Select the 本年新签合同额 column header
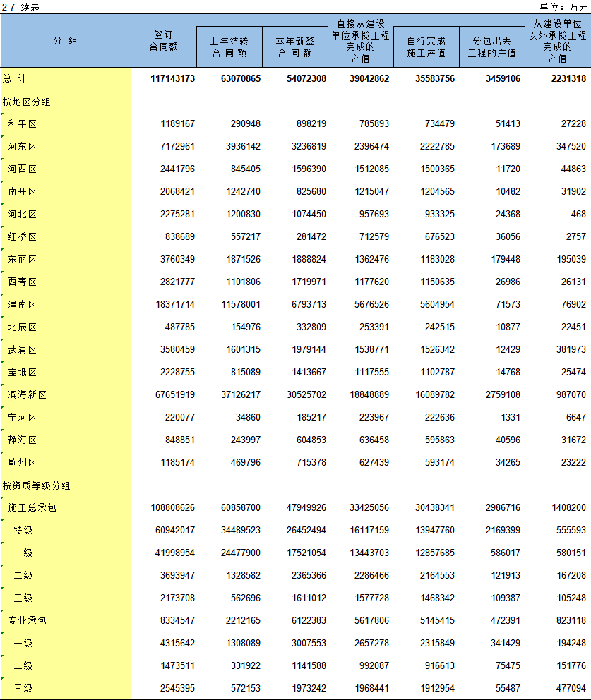The width and height of the screenshot is (591, 700). tap(295, 47)
